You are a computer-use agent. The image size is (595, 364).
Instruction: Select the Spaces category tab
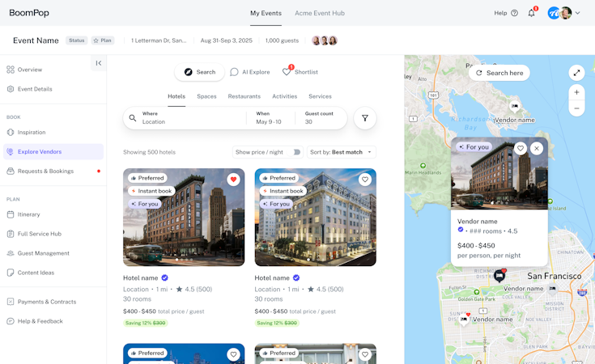click(x=206, y=96)
